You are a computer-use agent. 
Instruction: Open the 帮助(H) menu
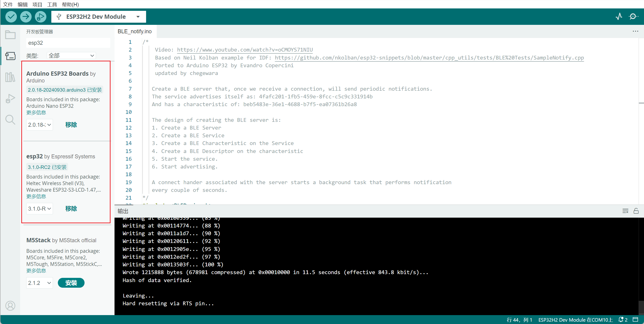coord(70,4)
